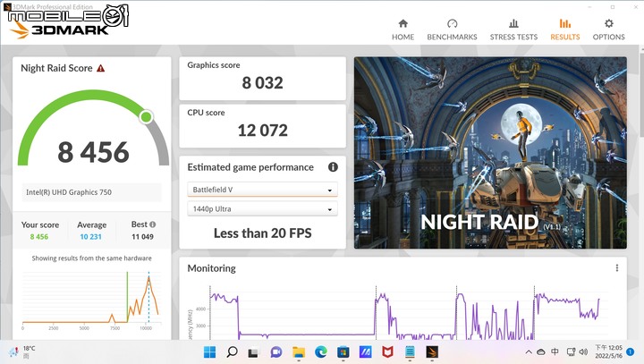The width and height of the screenshot is (644, 364).
Task: Click the window's vertical scrollbar
Action: click(x=641, y=95)
